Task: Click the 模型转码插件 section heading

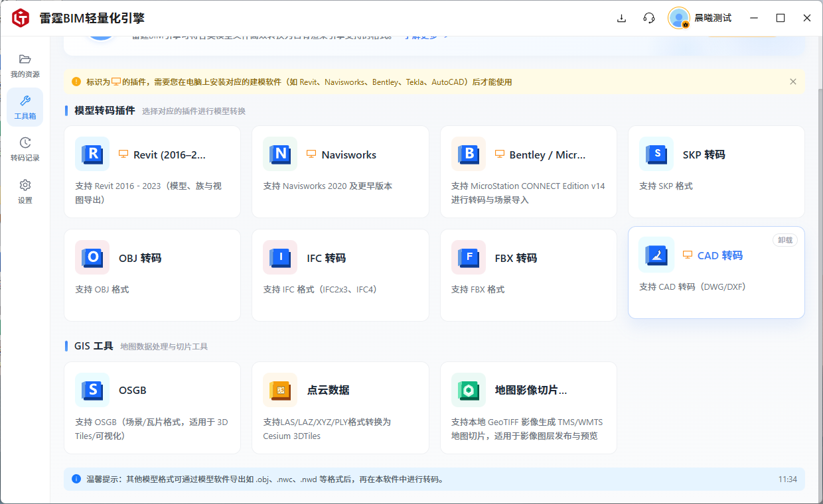Action: pyautogui.click(x=105, y=111)
